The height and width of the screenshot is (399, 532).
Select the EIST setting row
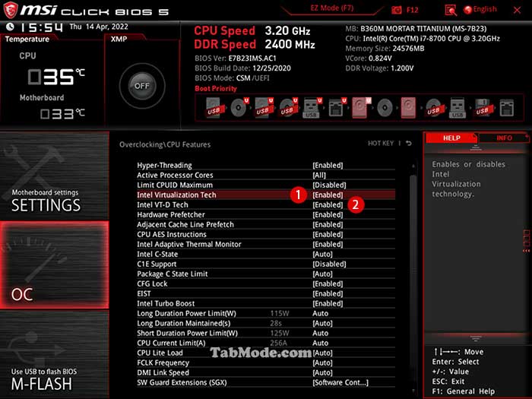click(x=266, y=293)
